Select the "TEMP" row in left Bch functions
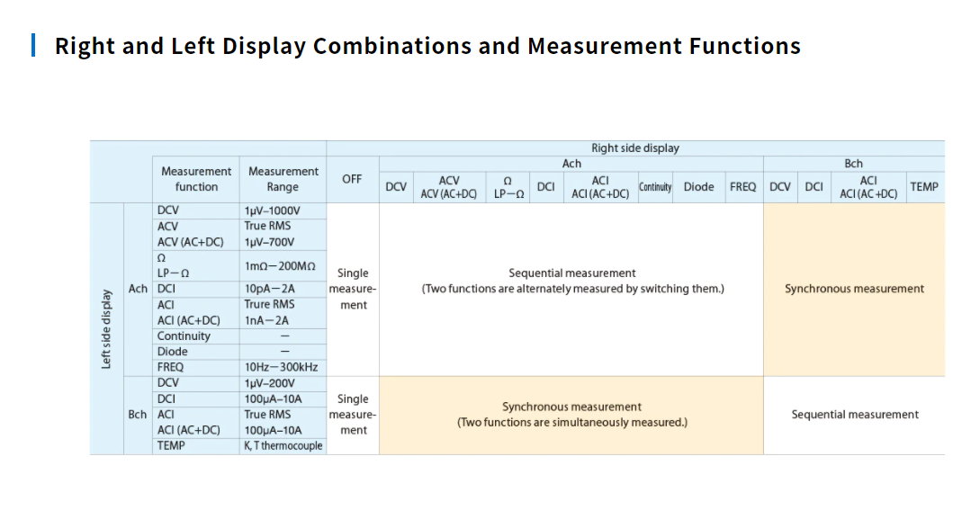980x510 pixels. pyautogui.click(x=171, y=446)
